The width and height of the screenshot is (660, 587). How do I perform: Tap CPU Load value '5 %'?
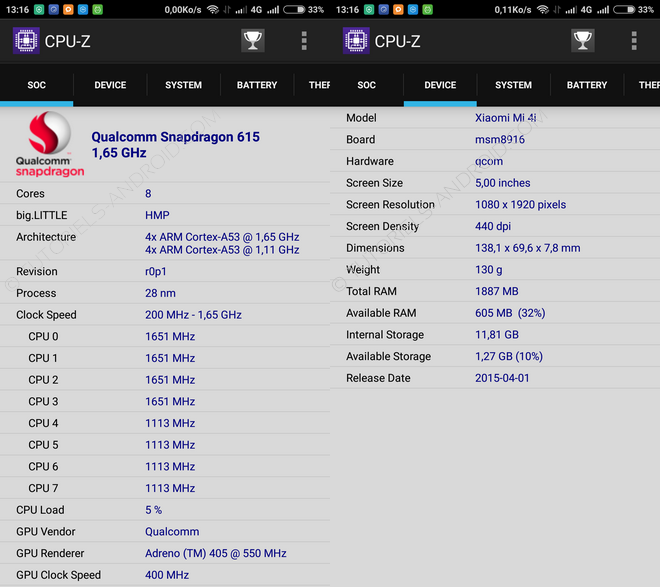point(154,510)
